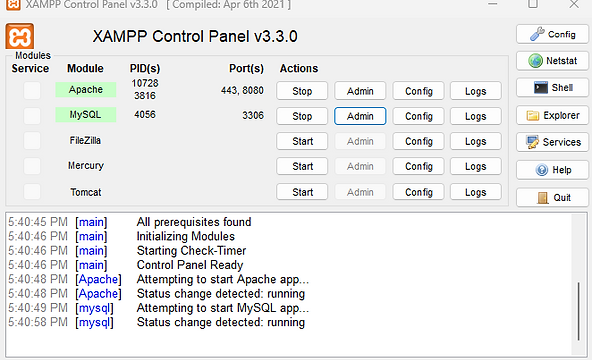Start the Mercury module
Screen dimensions: 592x360
[x=302, y=166]
